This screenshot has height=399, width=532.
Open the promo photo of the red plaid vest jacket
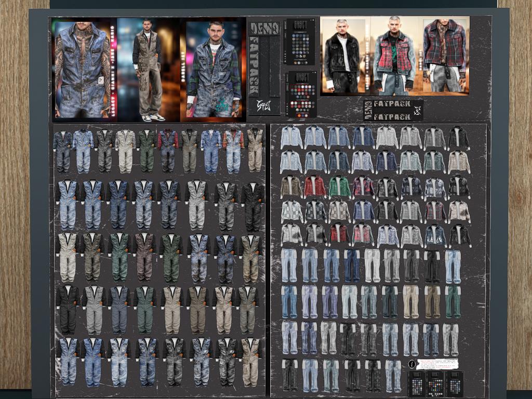(x=393, y=56)
